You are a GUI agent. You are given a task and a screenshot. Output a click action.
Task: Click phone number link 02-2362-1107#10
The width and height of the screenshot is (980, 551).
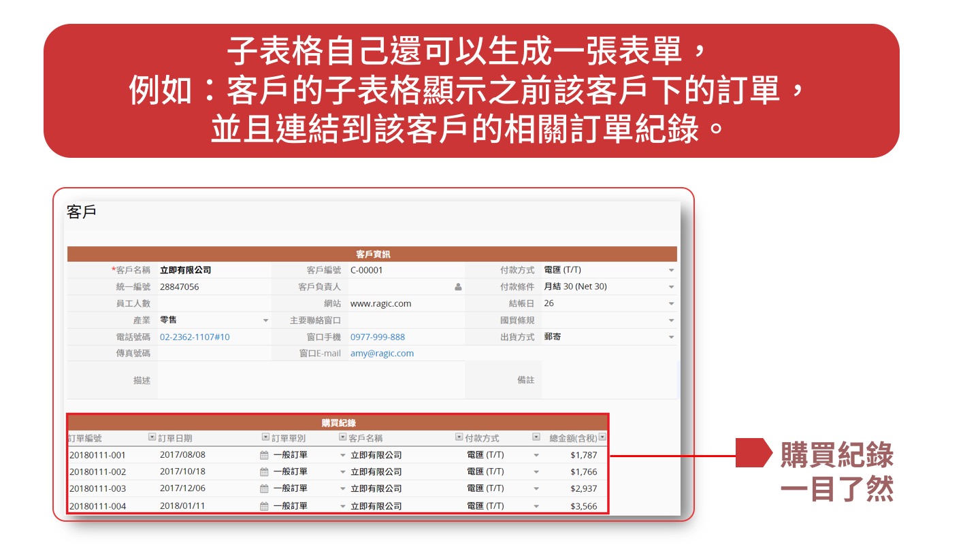[195, 337]
